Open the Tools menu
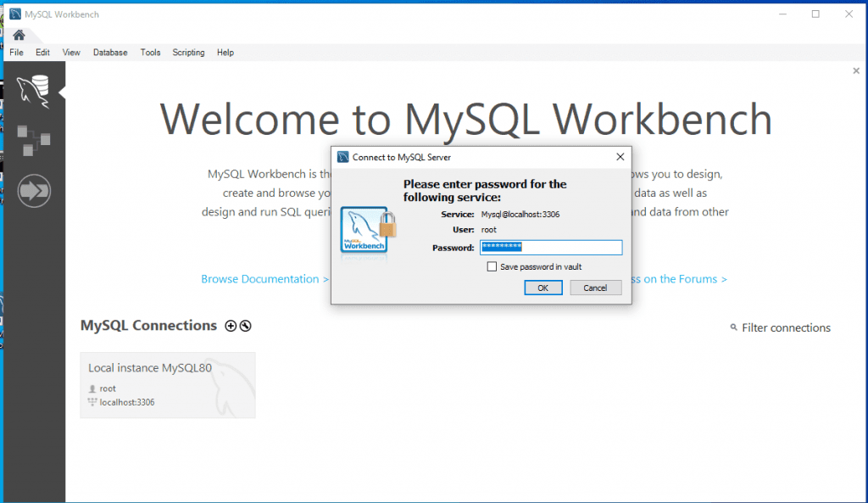The image size is (868, 503). pos(150,53)
